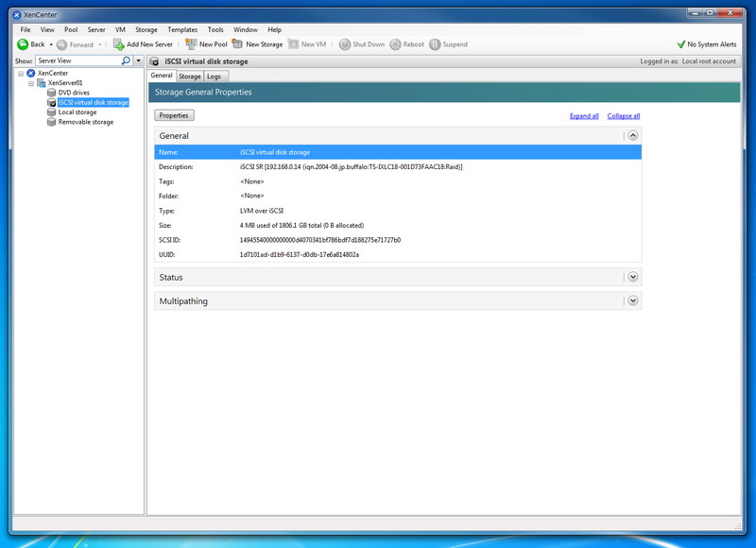Click the Collapse all link
The image size is (756, 548).
pos(624,115)
